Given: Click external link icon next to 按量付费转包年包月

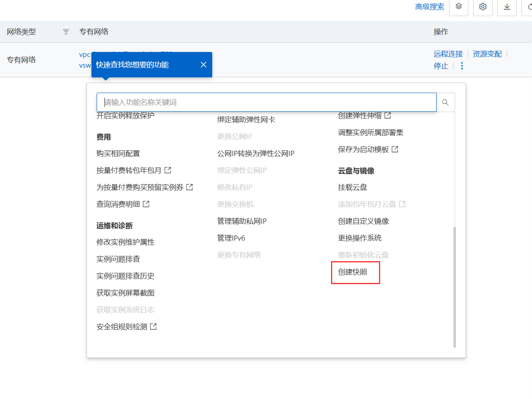Looking at the screenshot, I should [168, 170].
